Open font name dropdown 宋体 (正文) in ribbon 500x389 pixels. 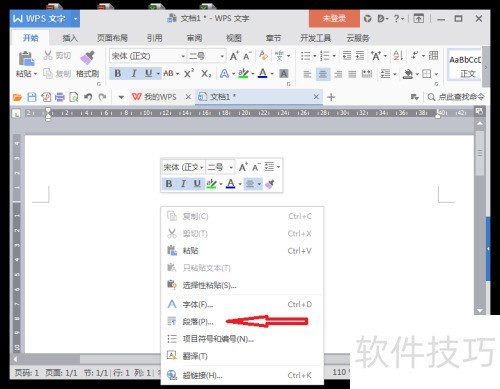pos(183,56)
